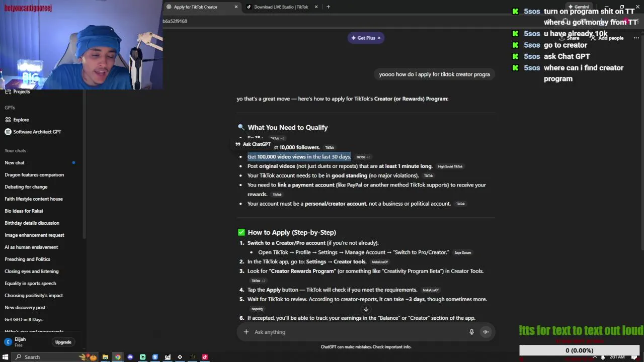Open New discovery post chat
This screenshot has width=644, height=362.
tap(25, 308)
